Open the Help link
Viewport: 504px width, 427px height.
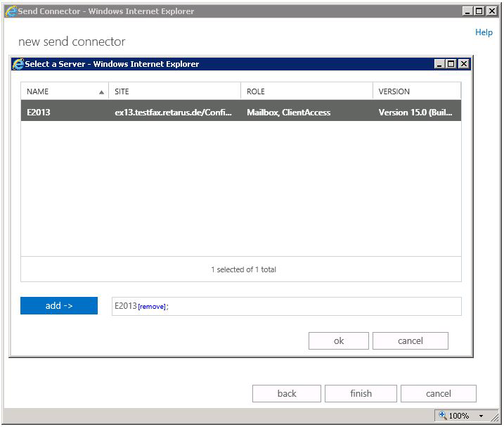point(484,32)
